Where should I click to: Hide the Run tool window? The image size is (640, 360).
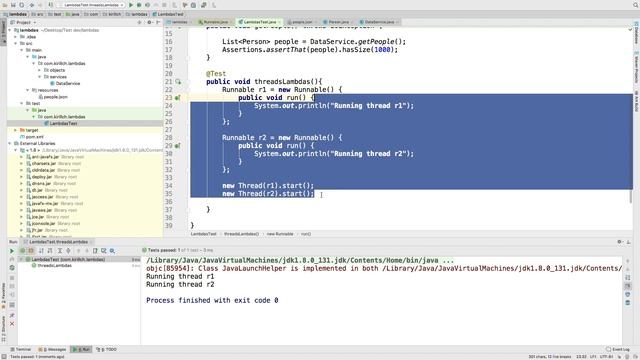629,242
